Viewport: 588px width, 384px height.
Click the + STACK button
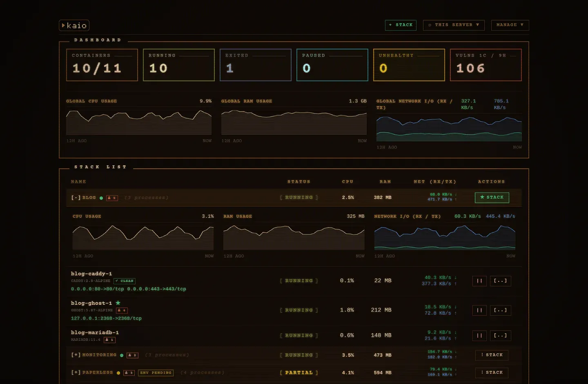[401, 25]
